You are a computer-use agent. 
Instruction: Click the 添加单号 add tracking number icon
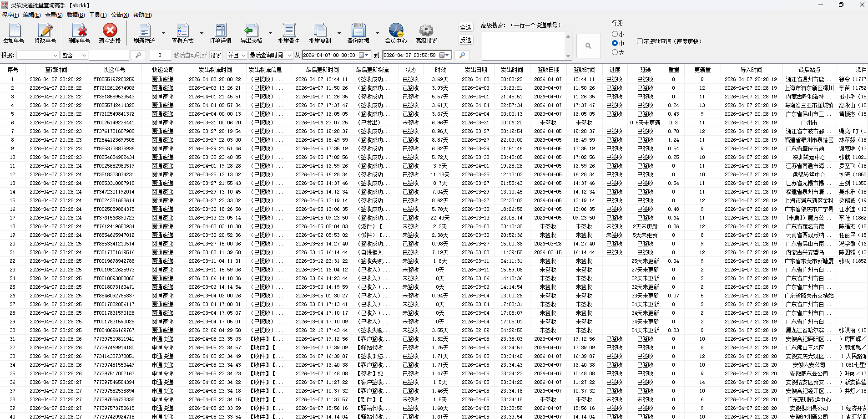point(14,33)
